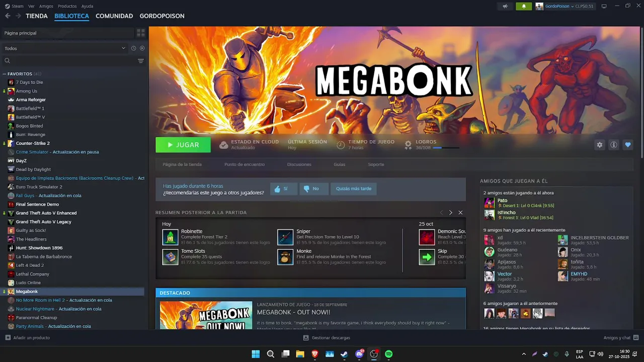Open Gestionar descargas
The image size is (644, 362).
(x=327, y=338)
